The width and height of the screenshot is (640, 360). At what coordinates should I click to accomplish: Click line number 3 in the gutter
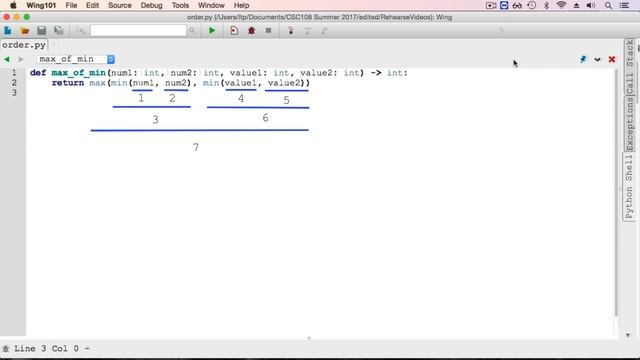[x=14, y=93]
